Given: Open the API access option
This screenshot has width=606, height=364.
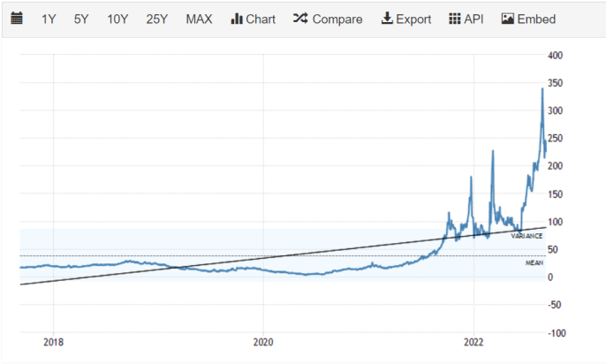Looking at the screenshot, I should 466,19.
